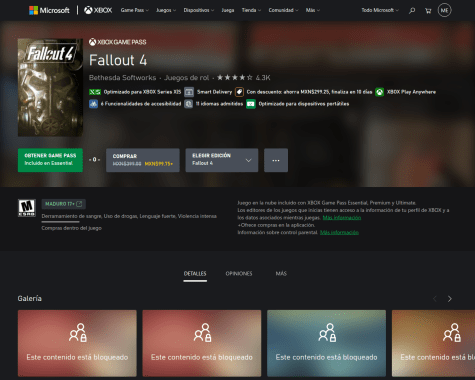Select the first locked gallery thumbnail
The height and width of the screenshot is (380, 475).
pos(77,343)
